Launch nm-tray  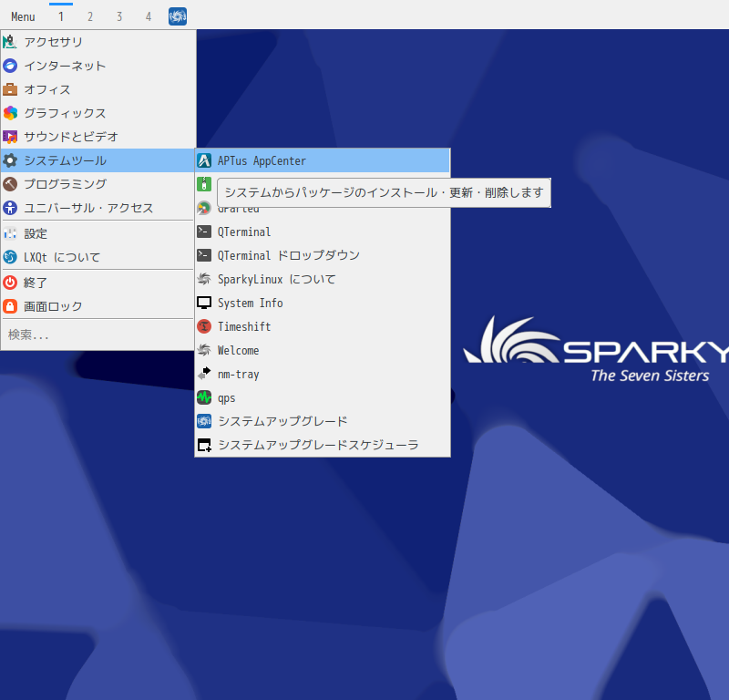tap(323, 374)
